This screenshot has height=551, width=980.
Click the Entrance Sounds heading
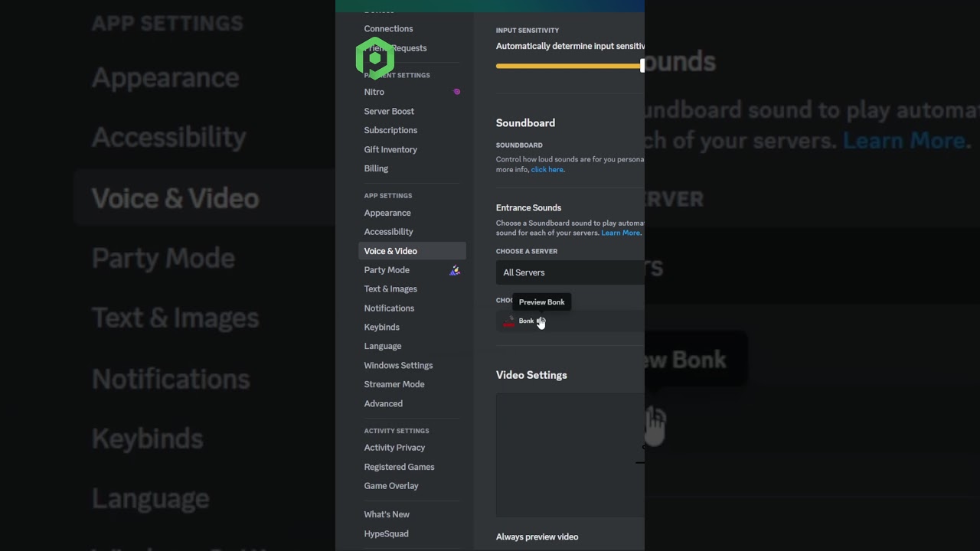(x=528, y=207)
